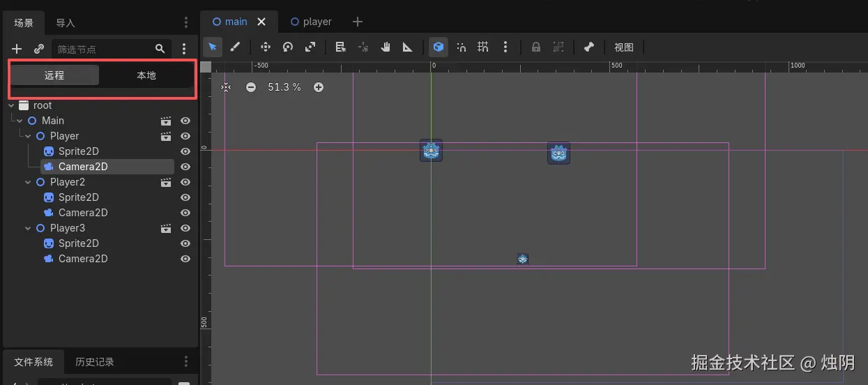
Task: Toggle smart snap with the blue cube button
Action: point(439,47)
